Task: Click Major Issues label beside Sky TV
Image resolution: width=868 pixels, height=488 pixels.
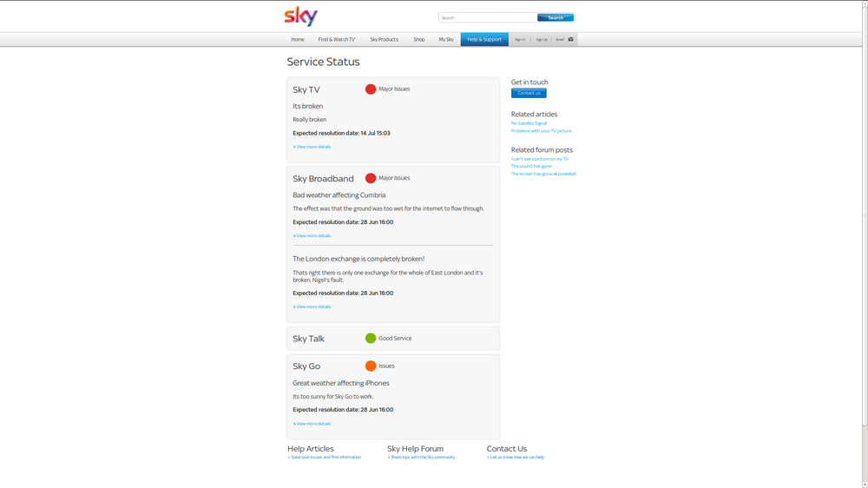Action: point(394,89)
